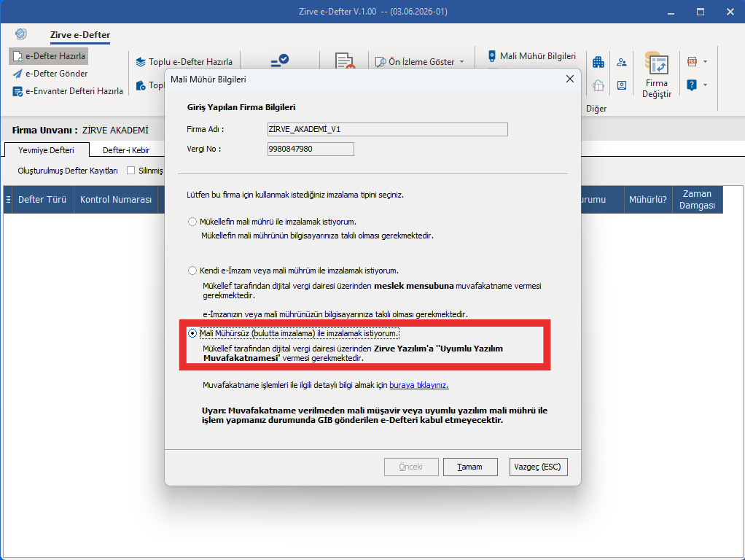Click e-Defter Gönder paper plane icon
The height and width of the screenshot is (560, 745).
pyautogui.click(x=17, y=74)
